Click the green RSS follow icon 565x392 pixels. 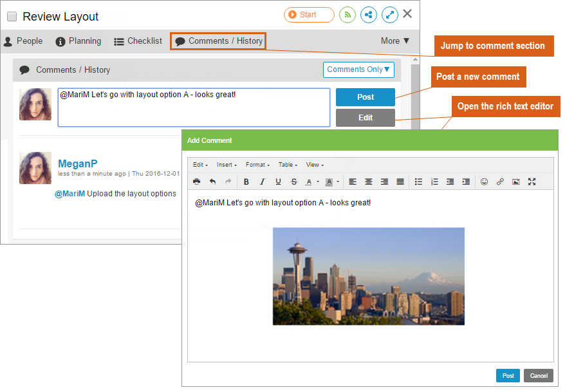347,15
